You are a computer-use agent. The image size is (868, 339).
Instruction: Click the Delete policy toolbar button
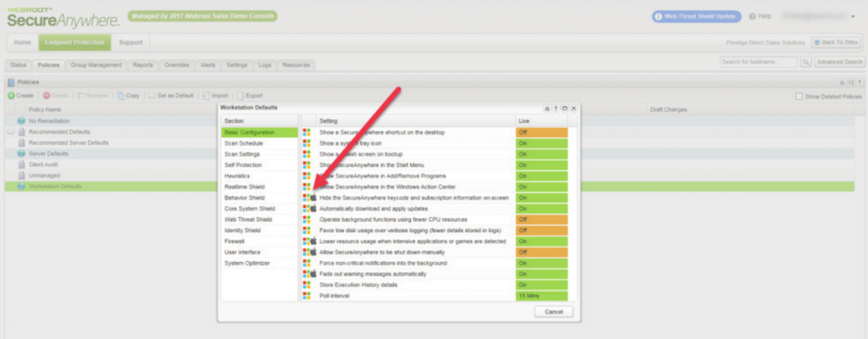[x=56, y=95]
